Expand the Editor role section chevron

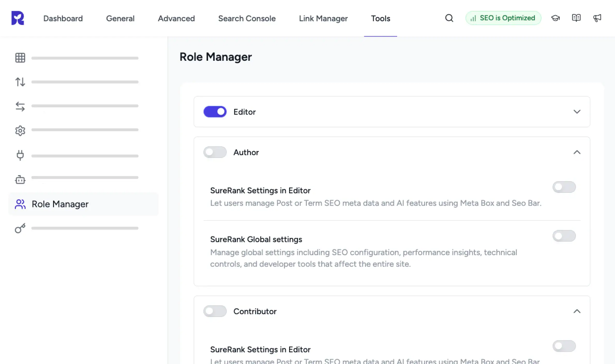click(577, 112)
